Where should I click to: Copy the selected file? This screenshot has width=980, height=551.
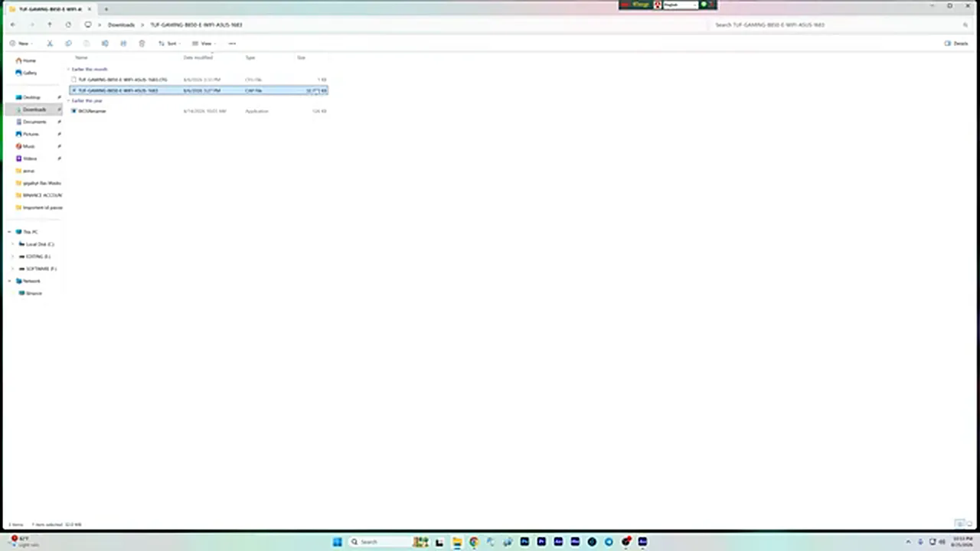pos(68,44)
